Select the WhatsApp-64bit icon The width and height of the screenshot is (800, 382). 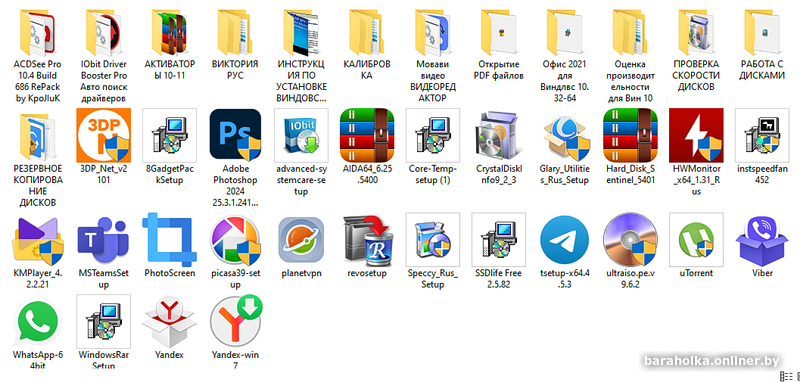point(38,322)
